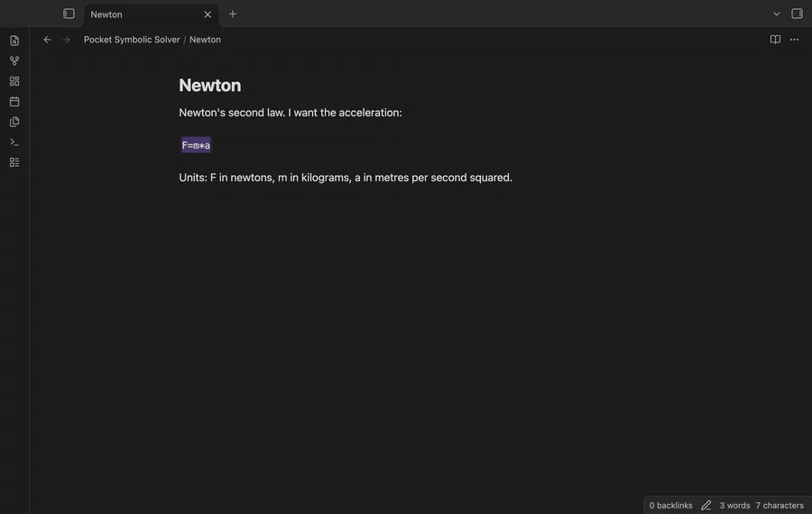Click the F=m*a inline code

[196, 145]
